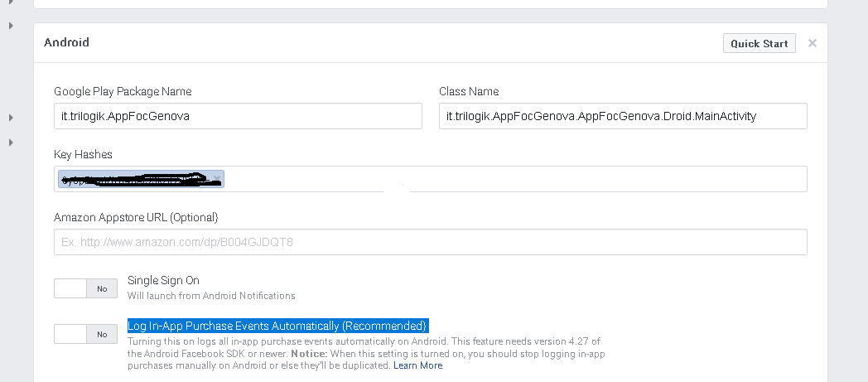Click 'Will launch from Android Notifications' text
868x382 pixels.
211,296
